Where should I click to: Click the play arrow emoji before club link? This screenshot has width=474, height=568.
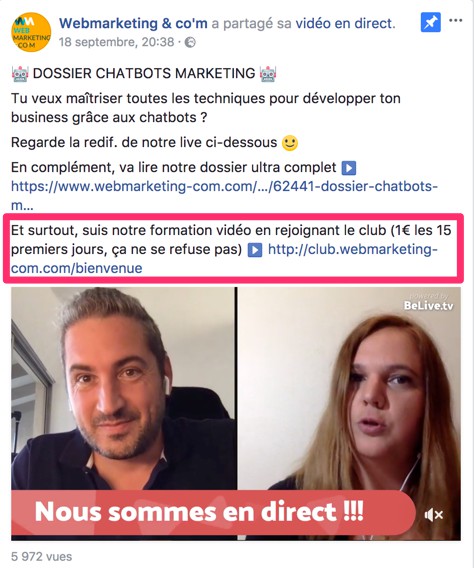[255, 250]
